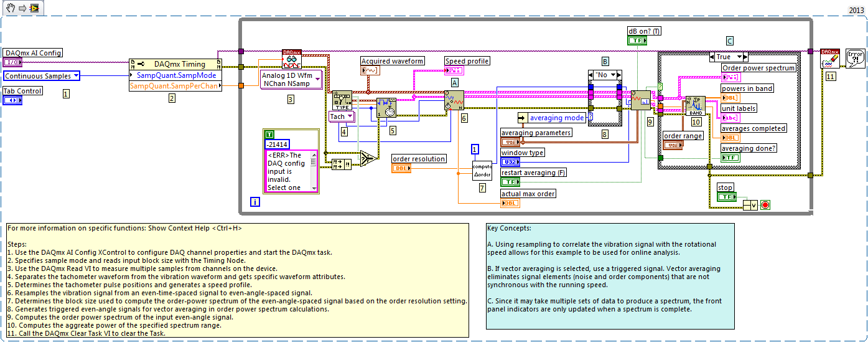
Task: Open the Tach selector dropdown
Action: (x=341, y=116)
